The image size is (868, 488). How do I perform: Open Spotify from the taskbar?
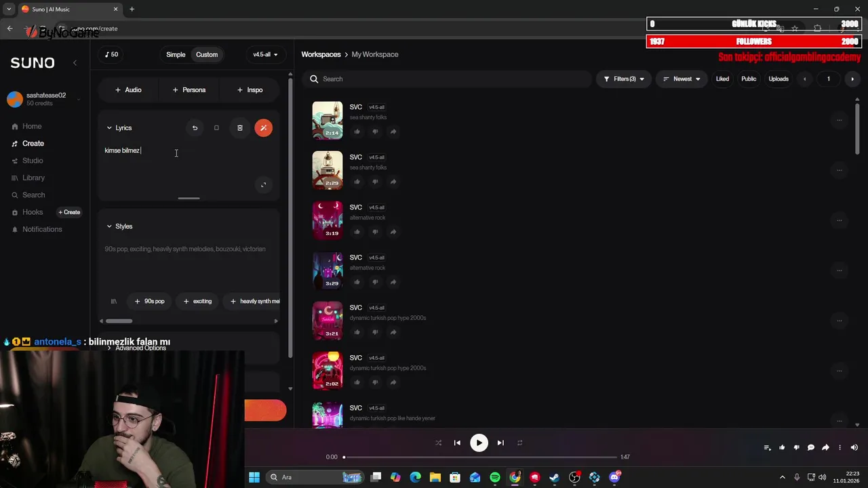click(495, 477)
